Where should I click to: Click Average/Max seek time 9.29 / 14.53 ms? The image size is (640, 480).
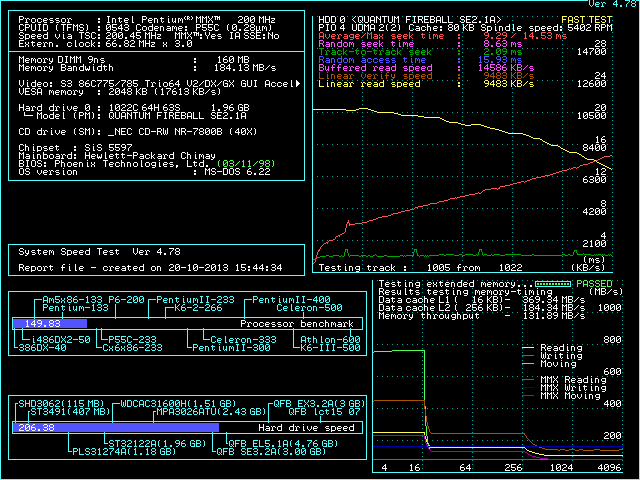[443, 36]
